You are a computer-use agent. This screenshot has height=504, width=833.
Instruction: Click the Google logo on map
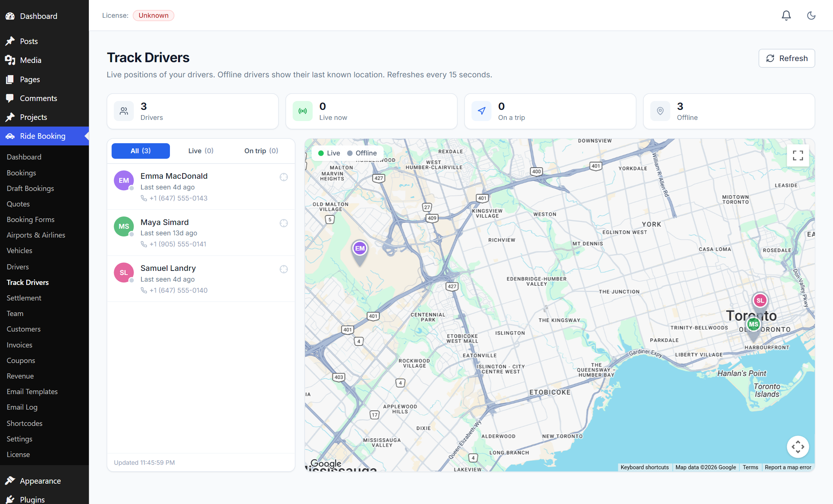[x=326, y=463]
